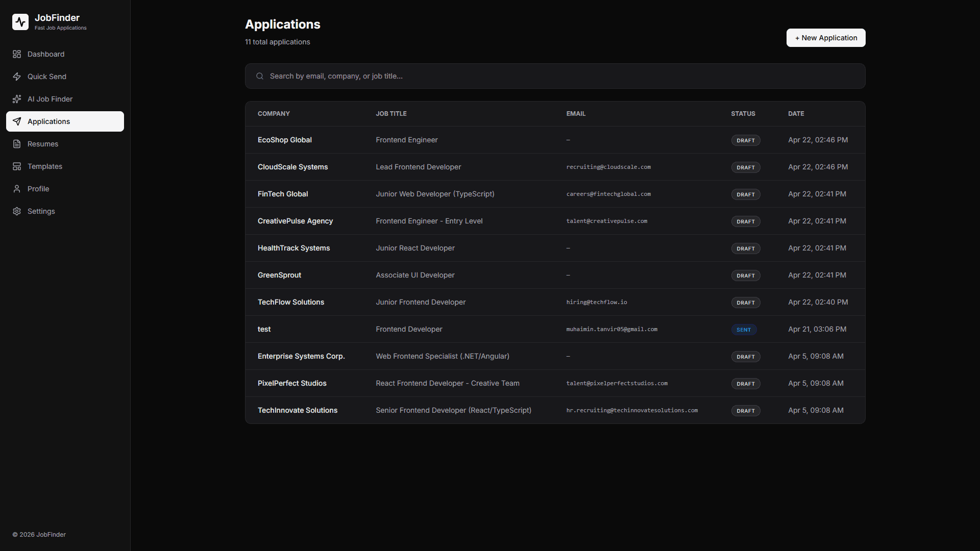
Task: Click email hr.recruiting@techinnovatesolutions.com
Action: pyautogui.click(x=632, y=410)
